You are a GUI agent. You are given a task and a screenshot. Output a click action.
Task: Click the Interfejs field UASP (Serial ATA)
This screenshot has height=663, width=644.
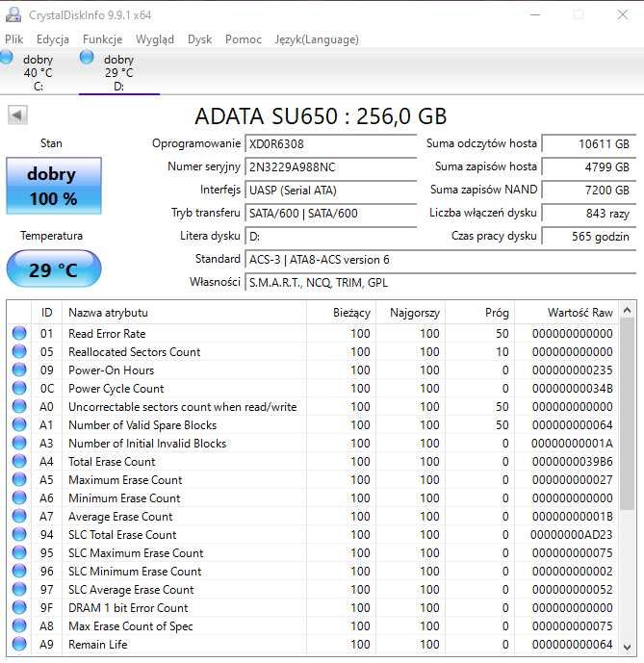pyautogui.click(x=331, y=191)
